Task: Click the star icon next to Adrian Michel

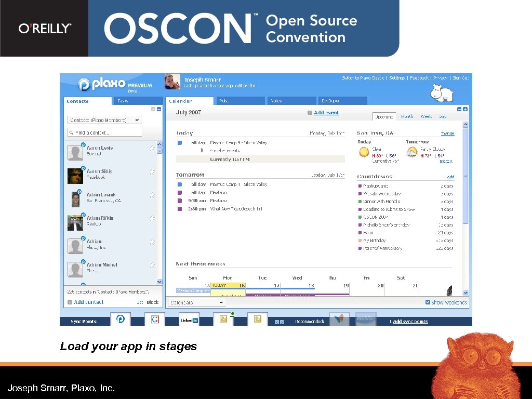Action: click(x=152, y=265)
